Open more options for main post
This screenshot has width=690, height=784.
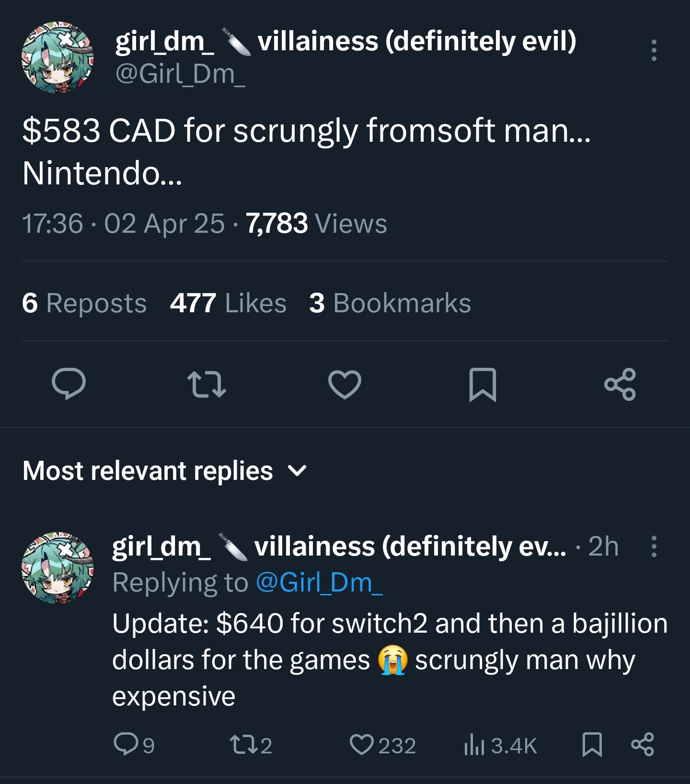[654, 50]
